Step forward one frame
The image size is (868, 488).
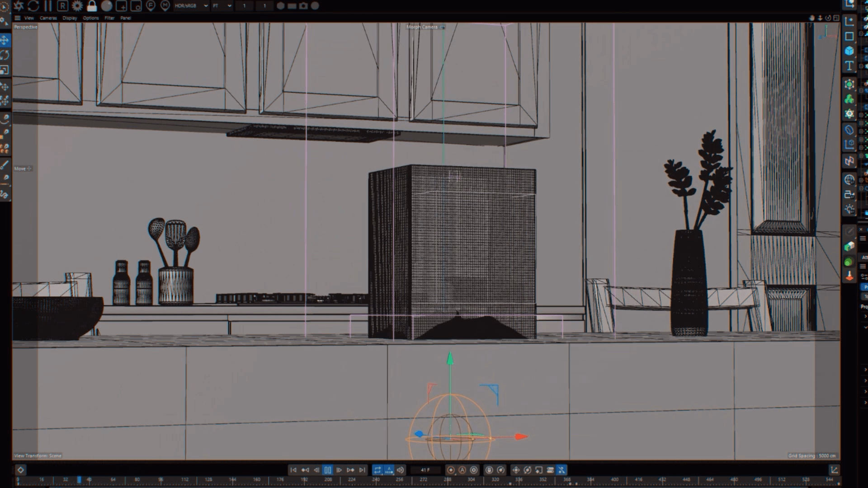(339, 470)
